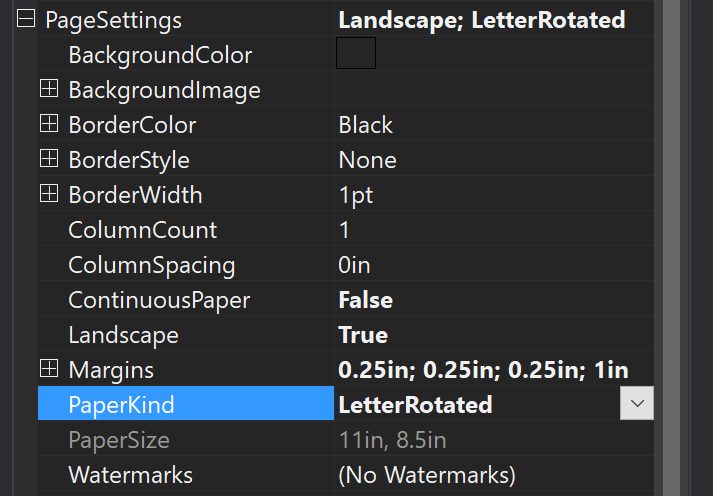Expand the Margins property
713x496 pixels.
(x=48, y=370)
